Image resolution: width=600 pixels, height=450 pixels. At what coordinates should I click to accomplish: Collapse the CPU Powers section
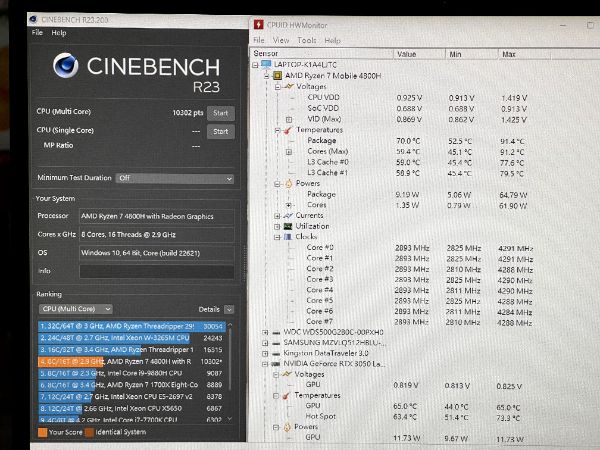(277, 184)
